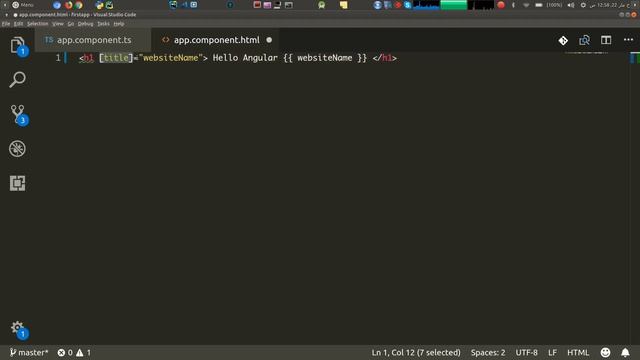Open the Debug view in activity bar
640x360 pixels.
coord(17,149)
